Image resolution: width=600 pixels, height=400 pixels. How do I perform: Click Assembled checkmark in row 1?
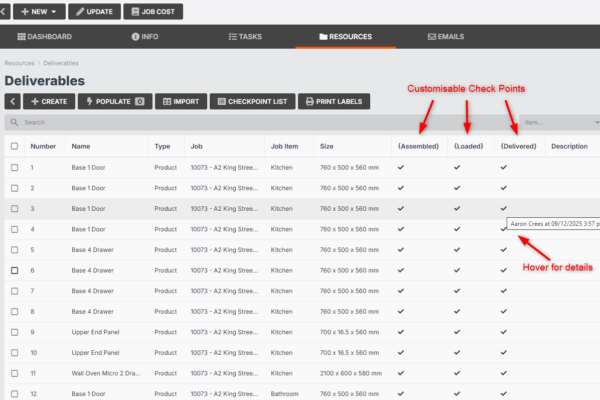(401, 168)
